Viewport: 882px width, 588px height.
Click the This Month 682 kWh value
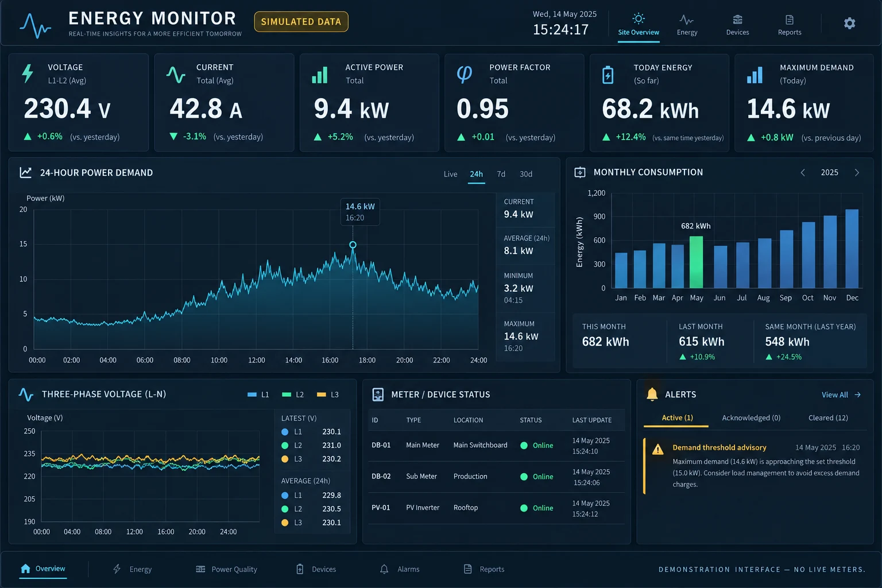coord(606,342)
